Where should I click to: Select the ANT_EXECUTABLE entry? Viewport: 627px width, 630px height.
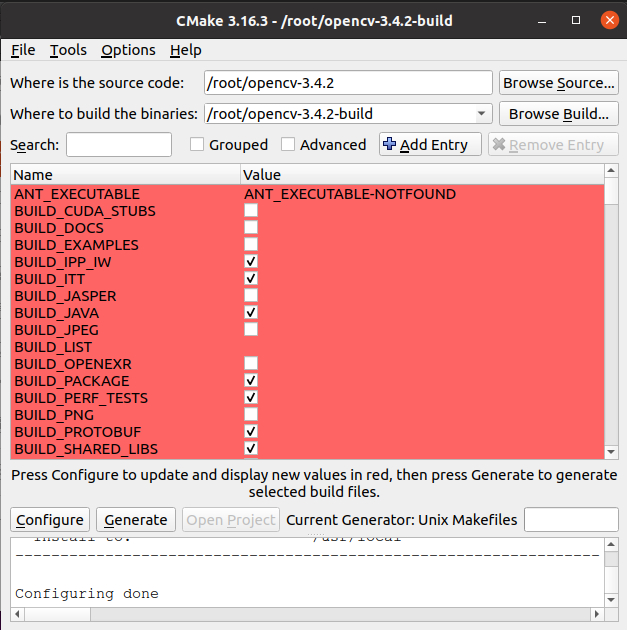click(77, 194)
